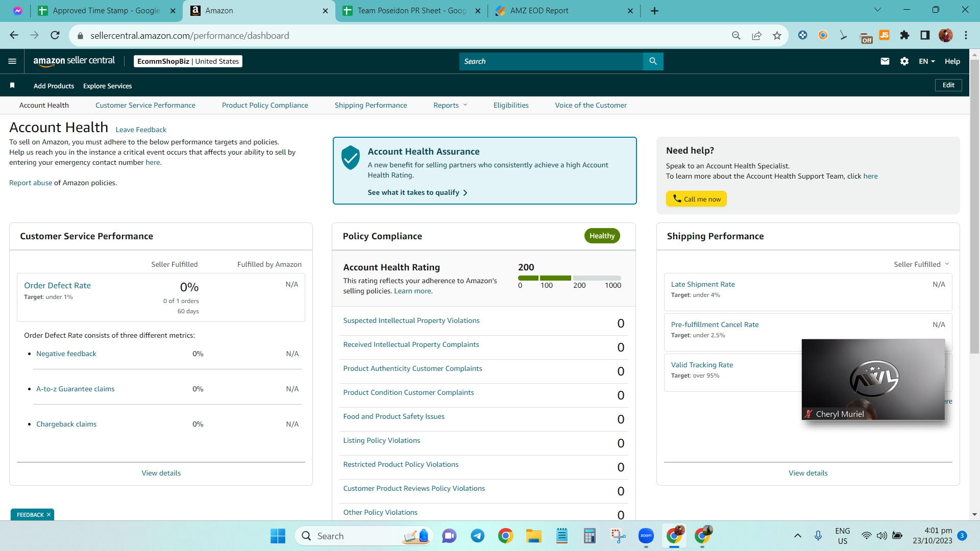This screenshot has width=980, height=551.
Task: Open Listing Policy Violations link
Action: point(381,440)
